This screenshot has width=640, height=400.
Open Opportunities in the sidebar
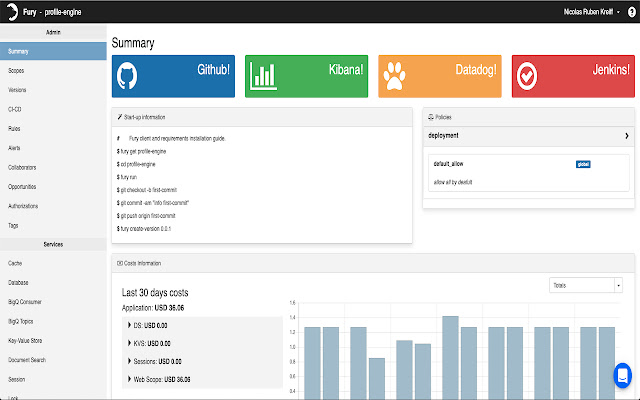pyautogui.click(x=53, y=187)
